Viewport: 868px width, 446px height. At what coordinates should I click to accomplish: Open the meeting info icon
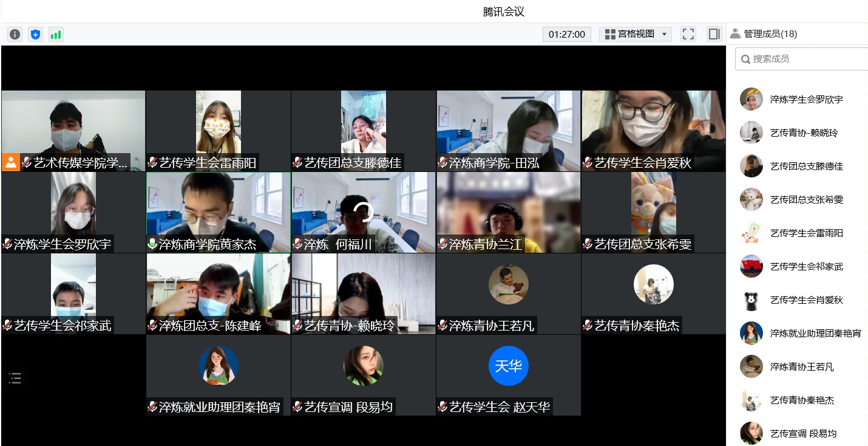(15, 35)
